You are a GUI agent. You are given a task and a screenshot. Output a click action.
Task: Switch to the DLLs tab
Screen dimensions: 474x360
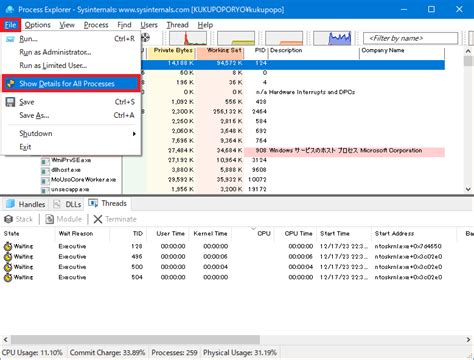click(68, 204)
